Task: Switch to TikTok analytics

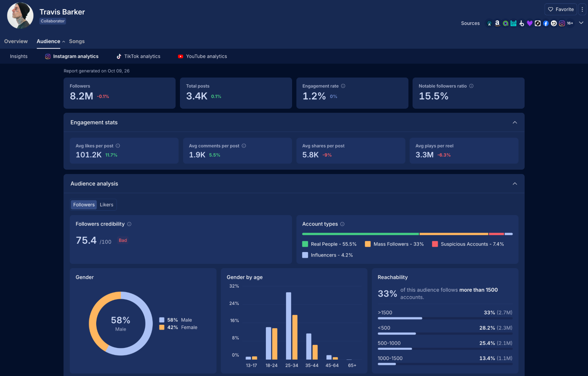Action: click(138, 56)
